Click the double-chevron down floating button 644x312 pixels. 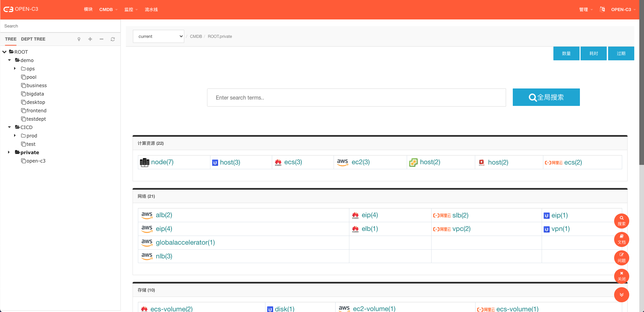coord(621,295)
